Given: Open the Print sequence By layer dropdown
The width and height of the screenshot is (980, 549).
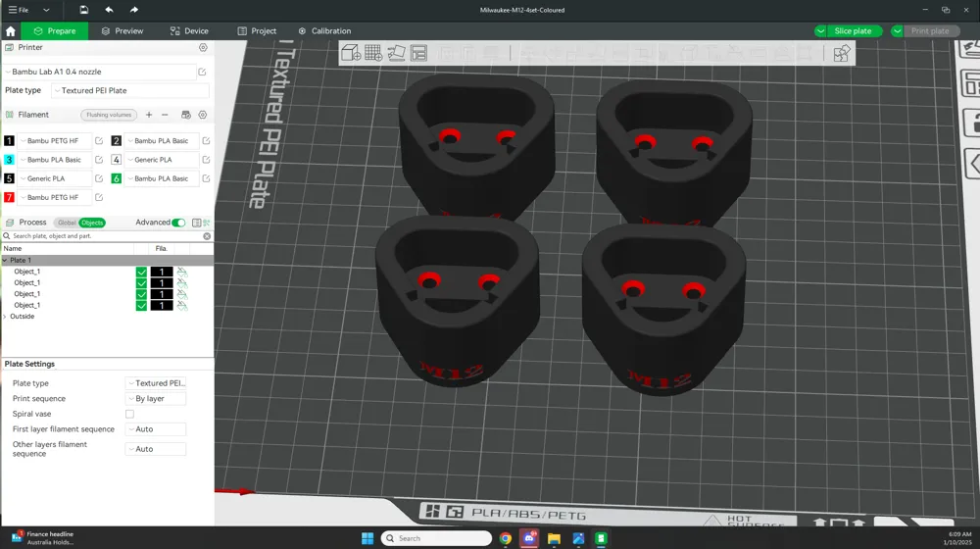Looking at the screenshot, I should (x=155, y=399).
